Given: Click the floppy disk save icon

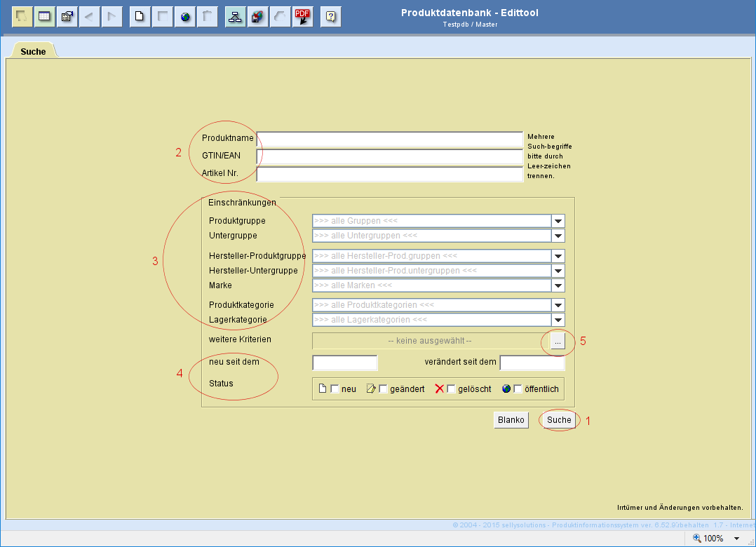Looking at the screenshot, I should point(258,16).
